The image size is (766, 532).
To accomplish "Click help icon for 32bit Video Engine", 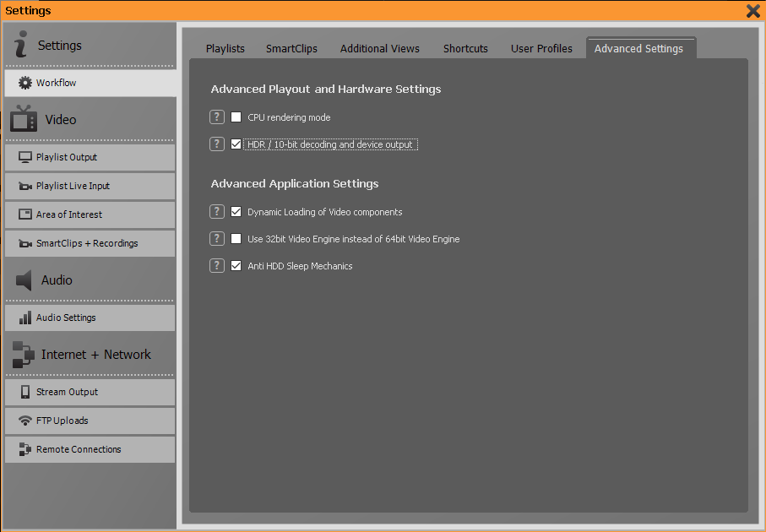I will point(217,238).
